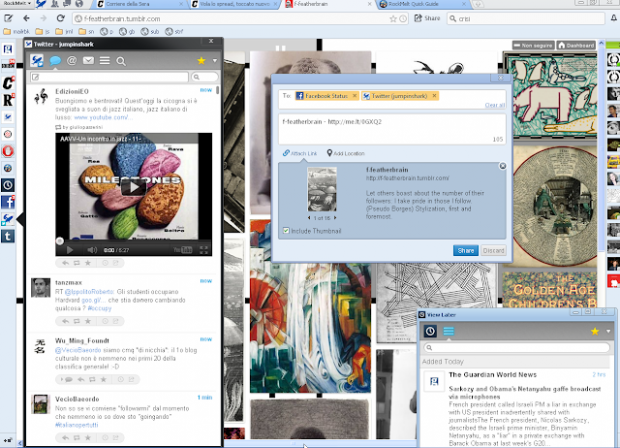Image resolution: width=620 pixels, height=448 pixels.
Task: Remove Twitter (jumpinshark) recipient from share dialog
Action: [434, 96]
